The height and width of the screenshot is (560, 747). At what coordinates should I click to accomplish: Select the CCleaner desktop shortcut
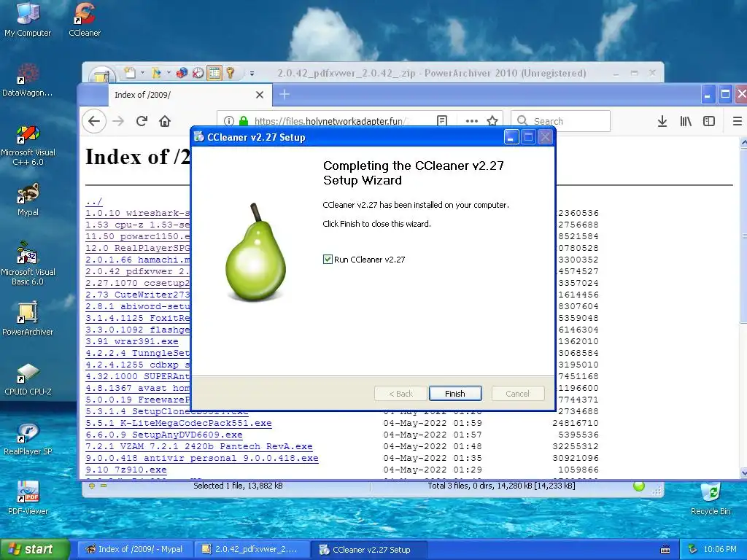click(x=85, y=19)
